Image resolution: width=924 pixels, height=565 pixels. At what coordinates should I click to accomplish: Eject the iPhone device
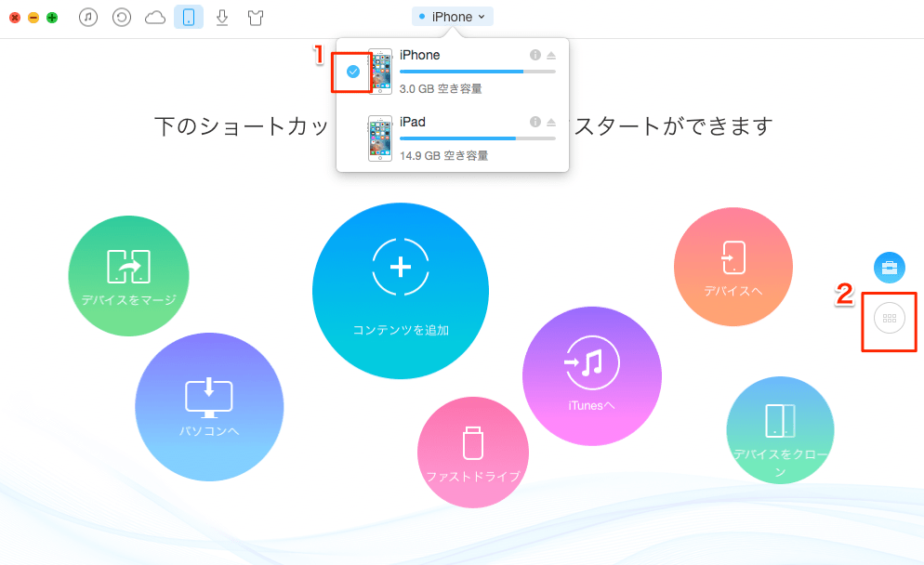pos(552,55)
